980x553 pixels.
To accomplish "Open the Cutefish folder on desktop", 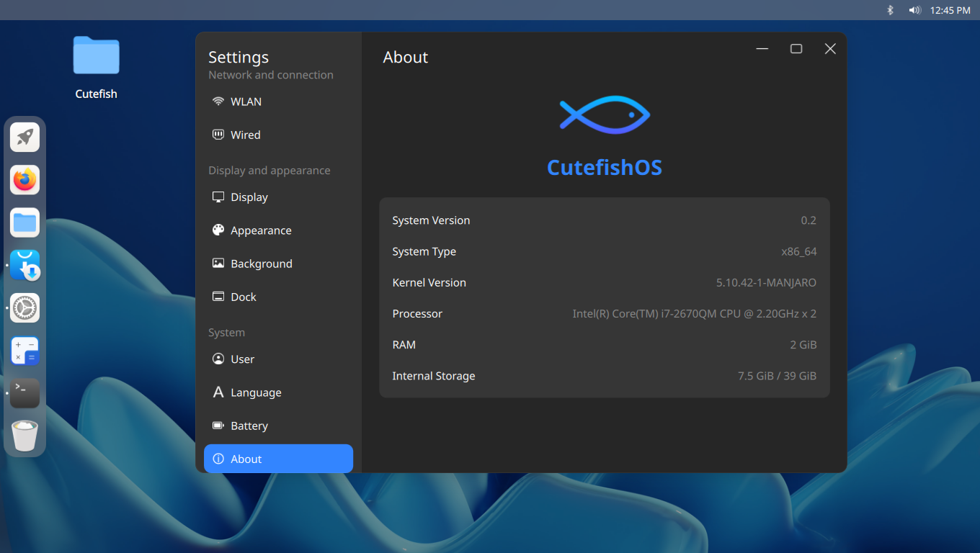I will 96,67.
